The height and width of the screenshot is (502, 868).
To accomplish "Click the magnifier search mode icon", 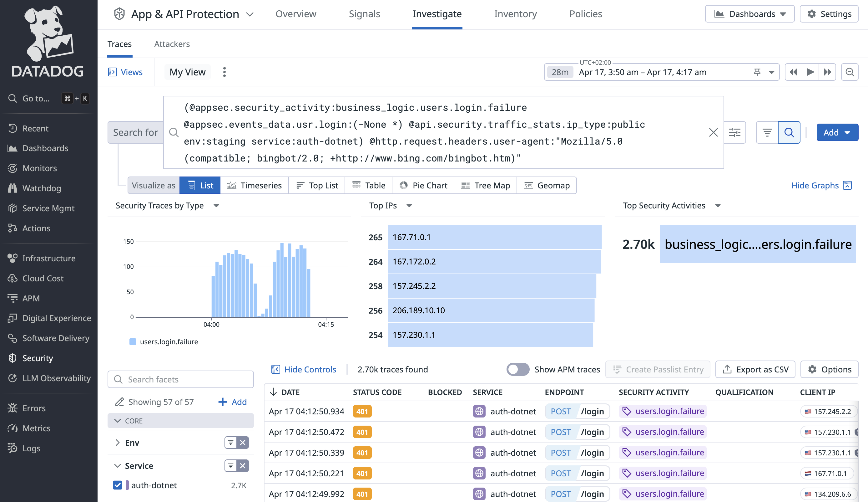I will pos(789,132).
